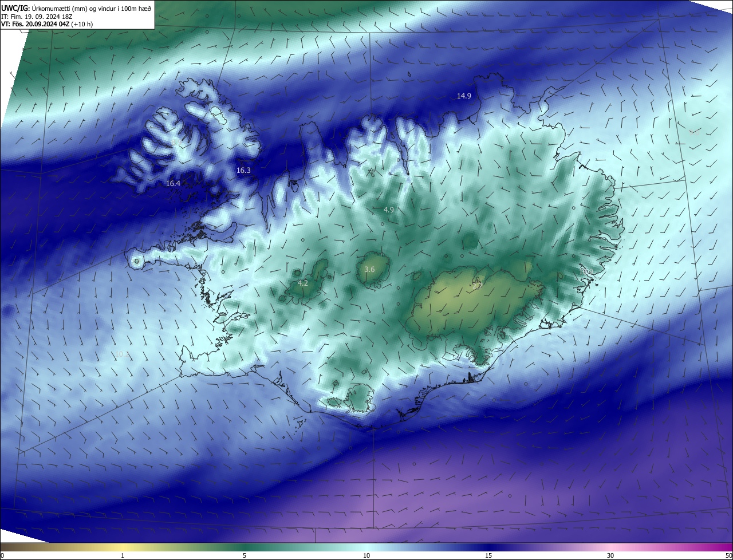The image size is (733, 560).
Task: Click the 1 tick label on the color scale
Action: (123, 555)
